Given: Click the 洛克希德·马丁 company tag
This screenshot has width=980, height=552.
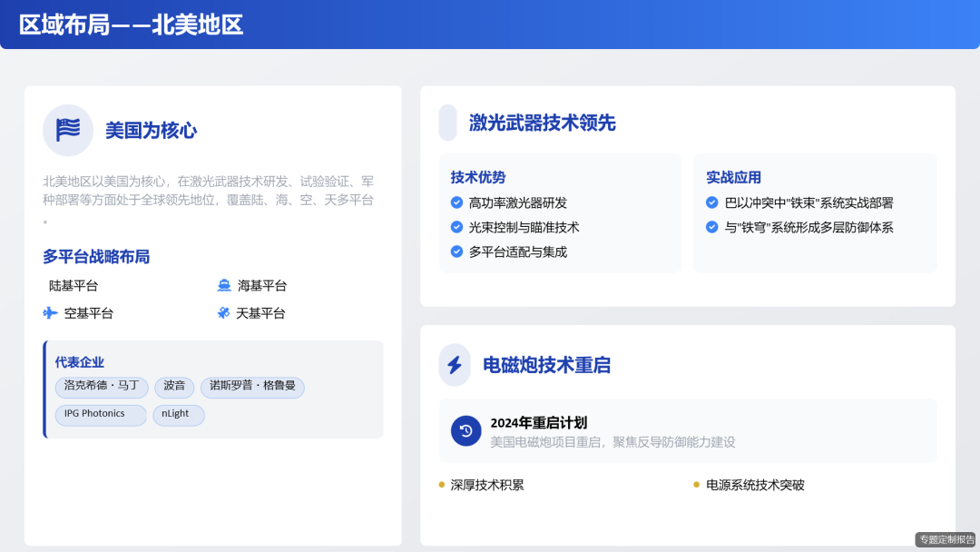Looking at the screenshot, I should click(x=102, y=387).
